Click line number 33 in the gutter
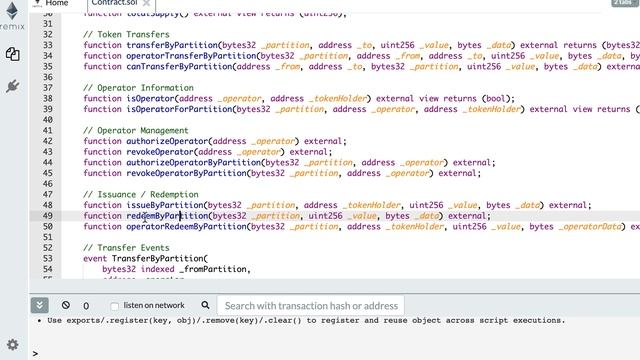 [x=48, y=45]
